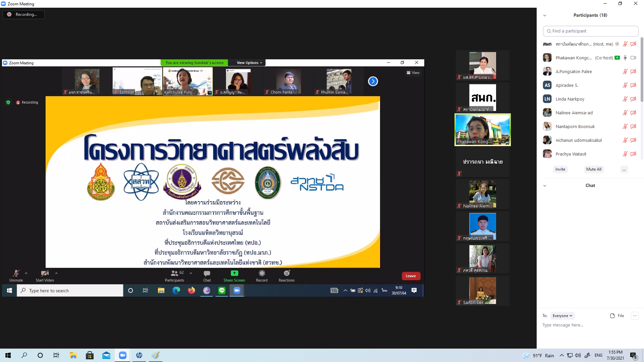The height and width of the screenshot is (362, 644).
Task: Toggle microphone for Phakawan Kongc... co-host
Action: tap(625, 58)
